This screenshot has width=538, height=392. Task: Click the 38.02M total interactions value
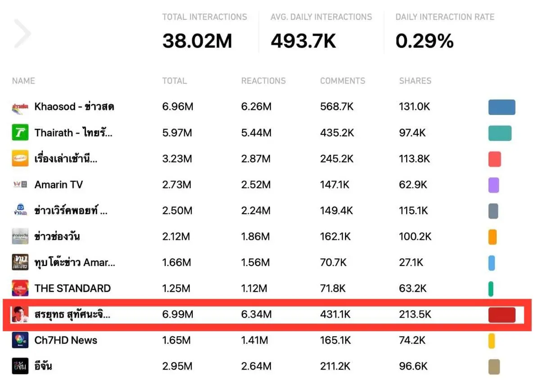click(197, 41)
